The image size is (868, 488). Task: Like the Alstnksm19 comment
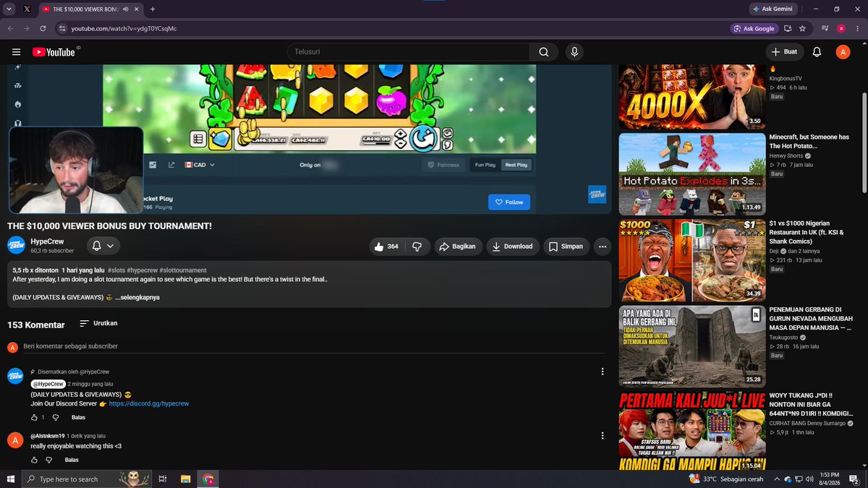[x=34, y=460]
